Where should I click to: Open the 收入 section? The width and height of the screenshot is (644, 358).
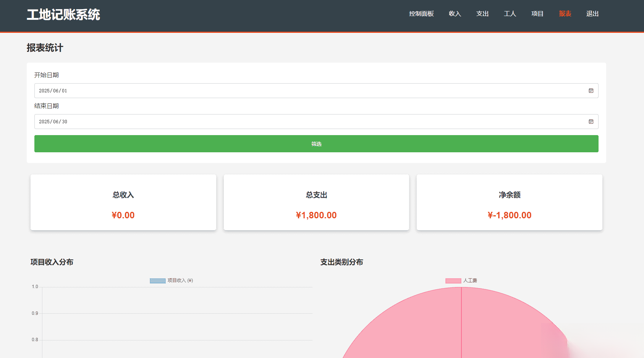point(455,13)
